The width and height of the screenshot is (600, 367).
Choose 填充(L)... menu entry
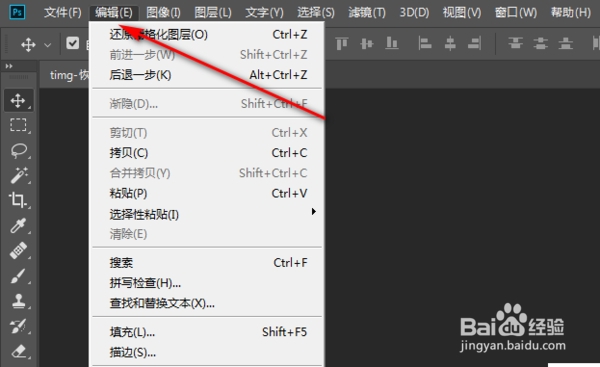coord(207,332)
